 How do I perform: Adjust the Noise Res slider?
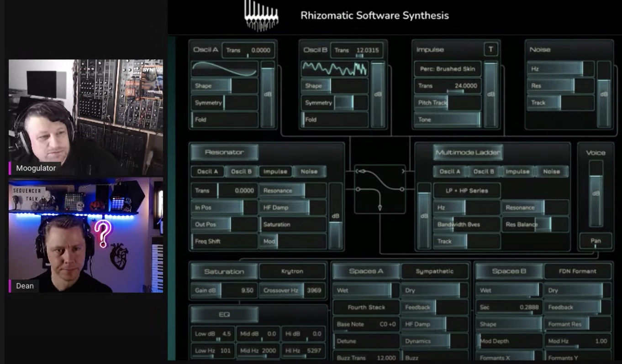561,86
